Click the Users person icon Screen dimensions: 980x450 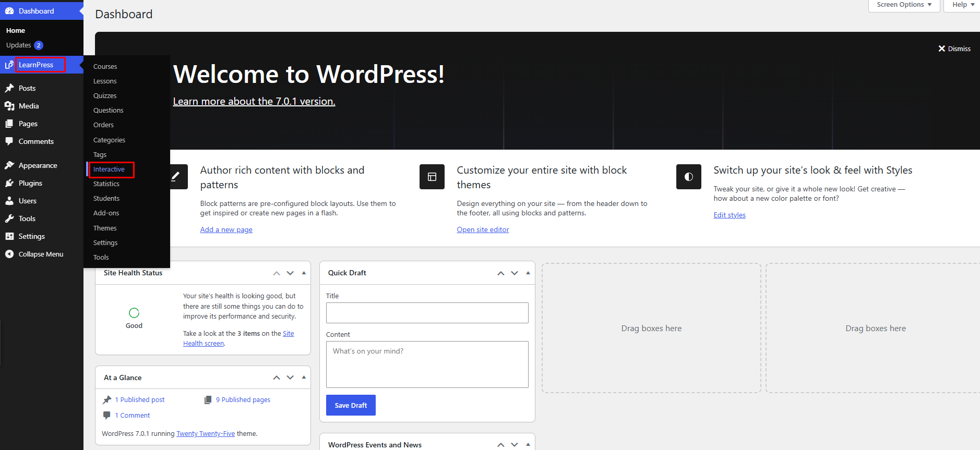point(9,201)
